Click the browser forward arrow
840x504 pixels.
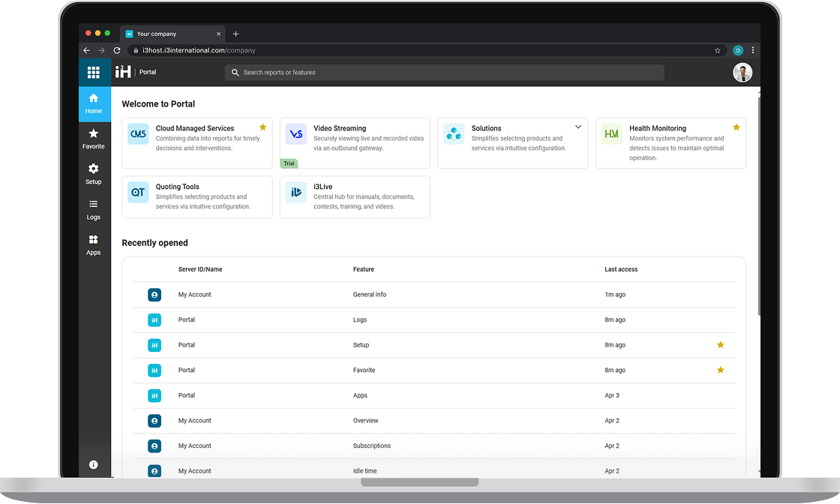point(101,50)
